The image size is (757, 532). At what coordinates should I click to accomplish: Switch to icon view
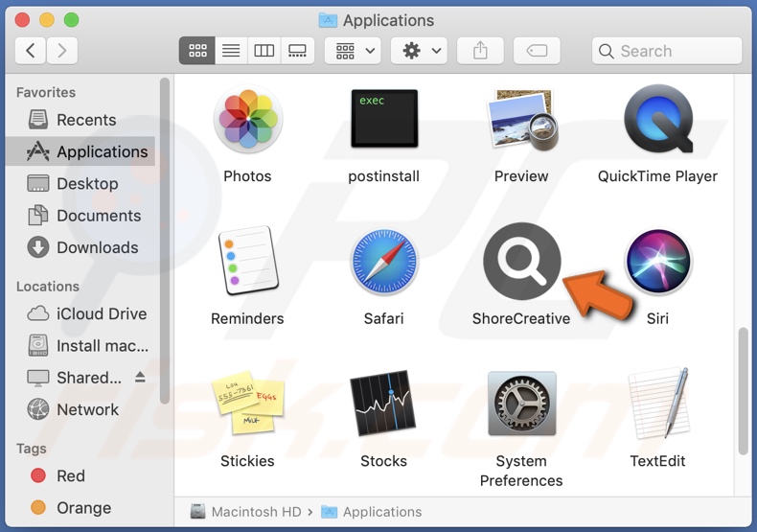coord(197,50)
